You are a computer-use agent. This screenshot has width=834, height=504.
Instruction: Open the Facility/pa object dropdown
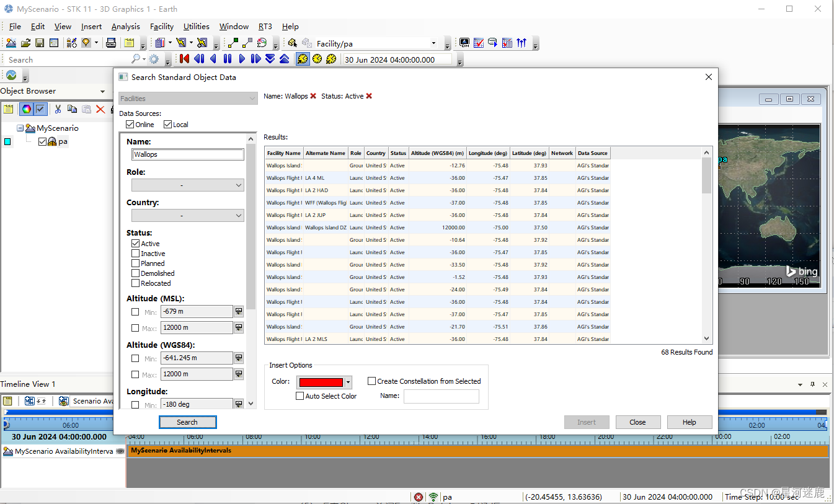click(433, 43)
